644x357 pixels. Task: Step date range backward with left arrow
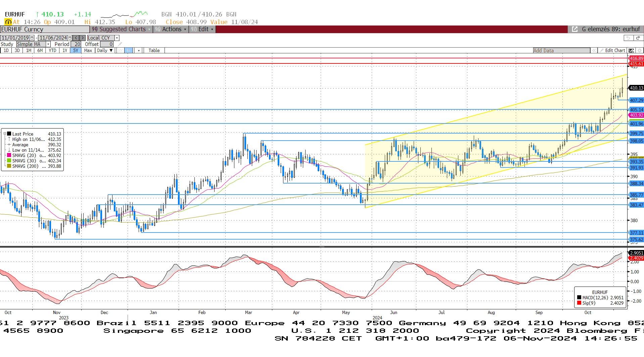click(x=76, y=38)
